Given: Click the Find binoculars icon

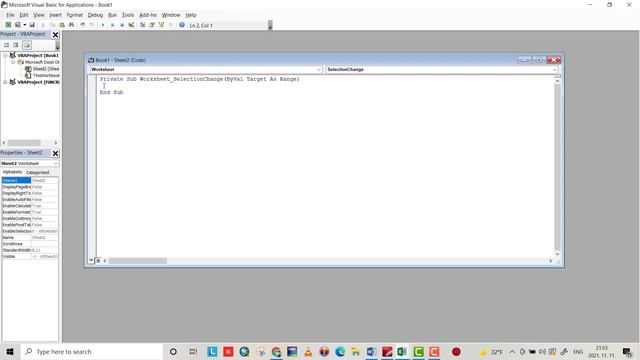Looking at the screenshot, I should 71,25.
